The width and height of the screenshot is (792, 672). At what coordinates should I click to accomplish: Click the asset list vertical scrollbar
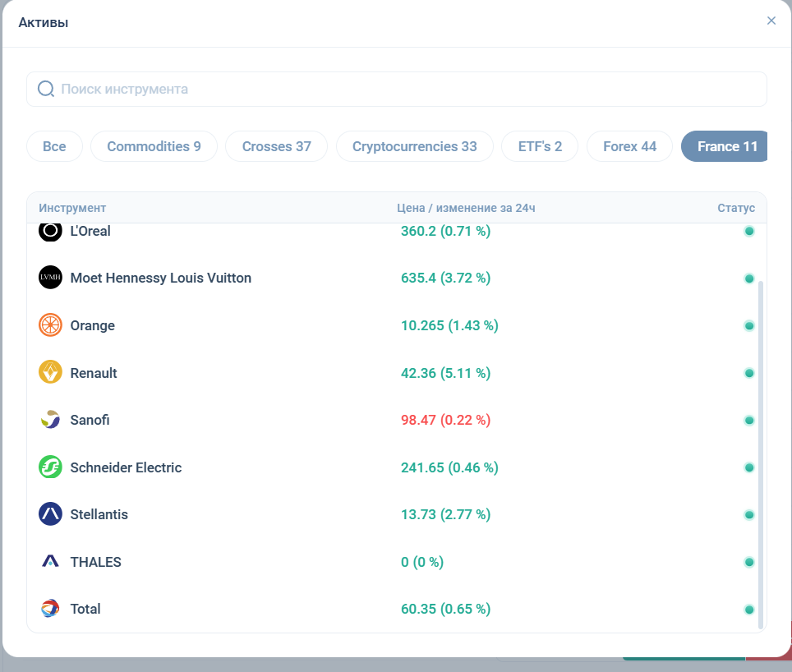760,452
